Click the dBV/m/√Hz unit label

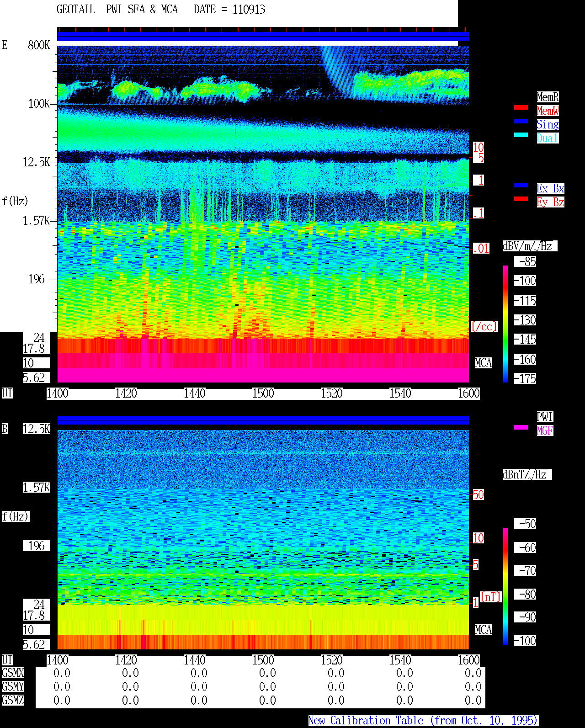click(530, 246)
